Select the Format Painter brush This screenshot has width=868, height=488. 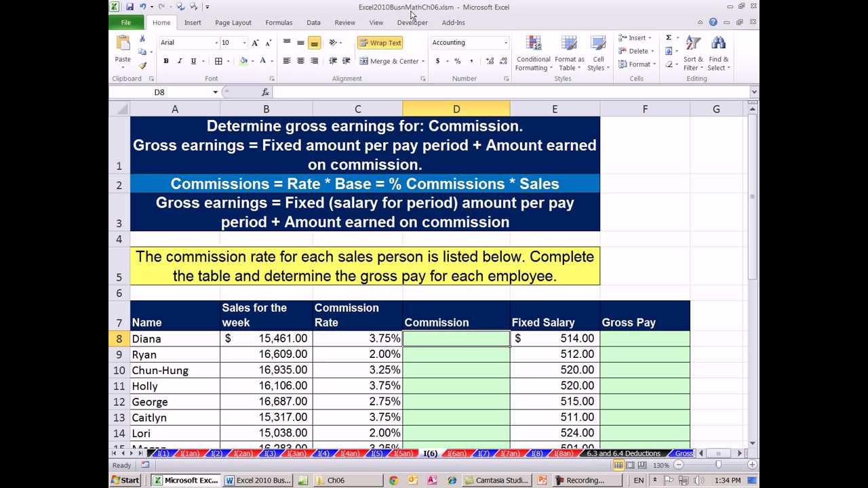point(142,66)
